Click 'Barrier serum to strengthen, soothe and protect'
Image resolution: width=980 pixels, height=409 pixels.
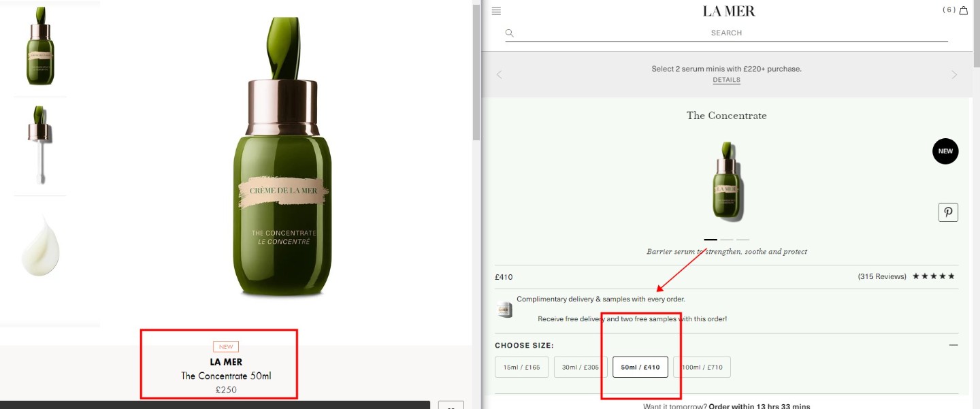click(x=727, y=252)
